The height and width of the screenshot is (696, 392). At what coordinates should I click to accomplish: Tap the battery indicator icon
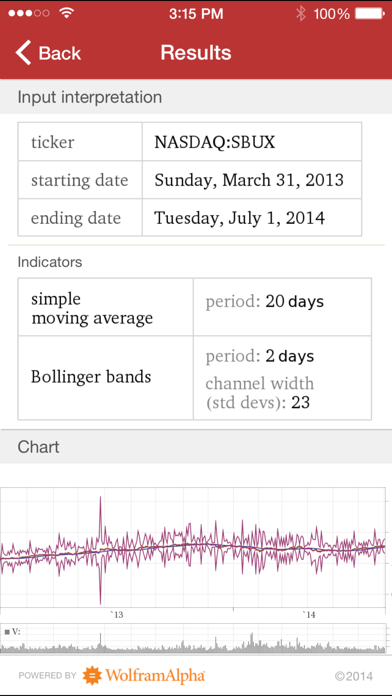click(x=369, y=14)
